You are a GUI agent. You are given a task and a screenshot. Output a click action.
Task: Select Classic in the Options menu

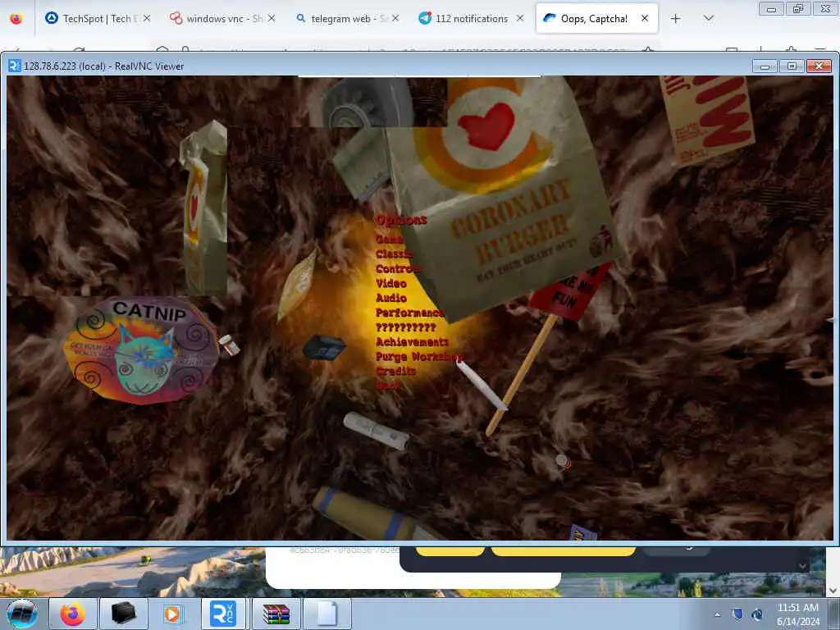pyautogui.click(x=395, y=254)
